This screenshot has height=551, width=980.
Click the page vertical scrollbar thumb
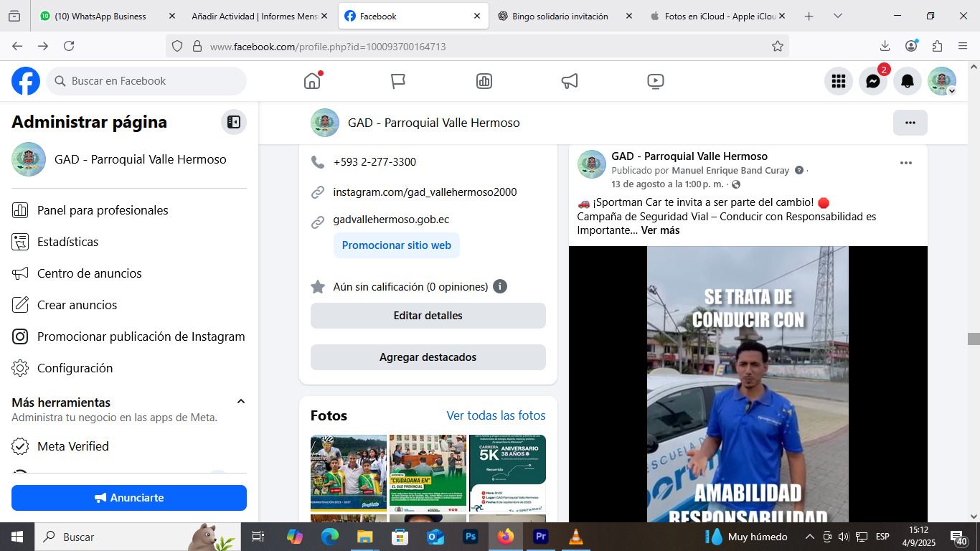pyautogui.click(x=973, y=339)
